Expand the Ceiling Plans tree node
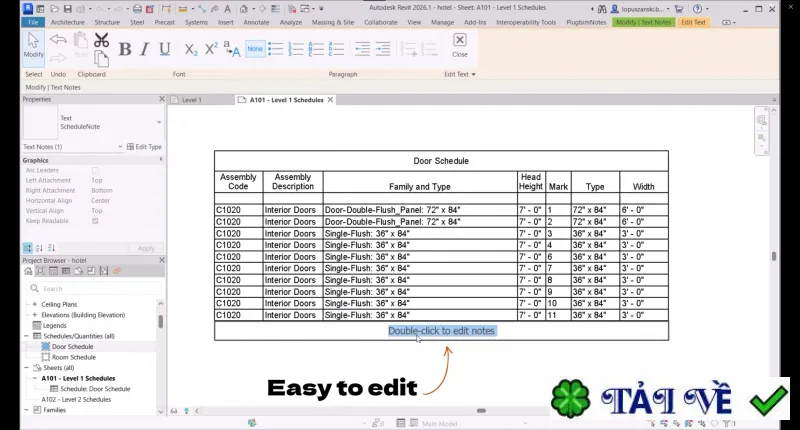This screenshot has width=800, height=430. coord(35,304)
